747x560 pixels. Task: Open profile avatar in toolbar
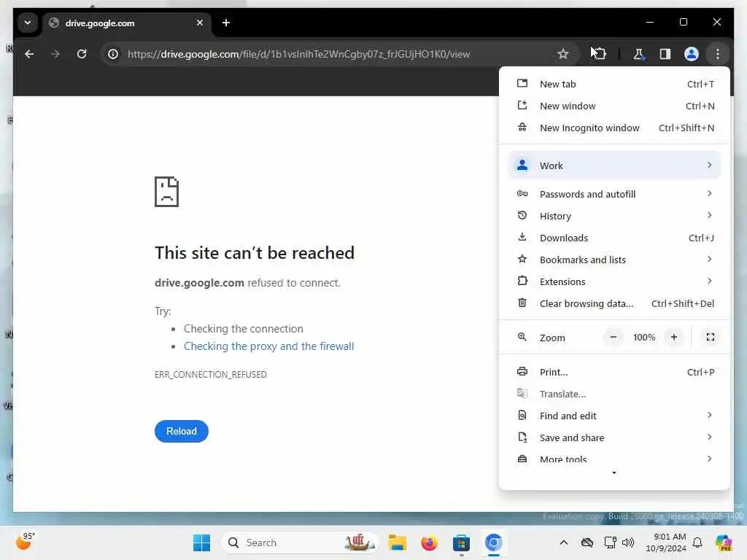click(x=692, y=54)
